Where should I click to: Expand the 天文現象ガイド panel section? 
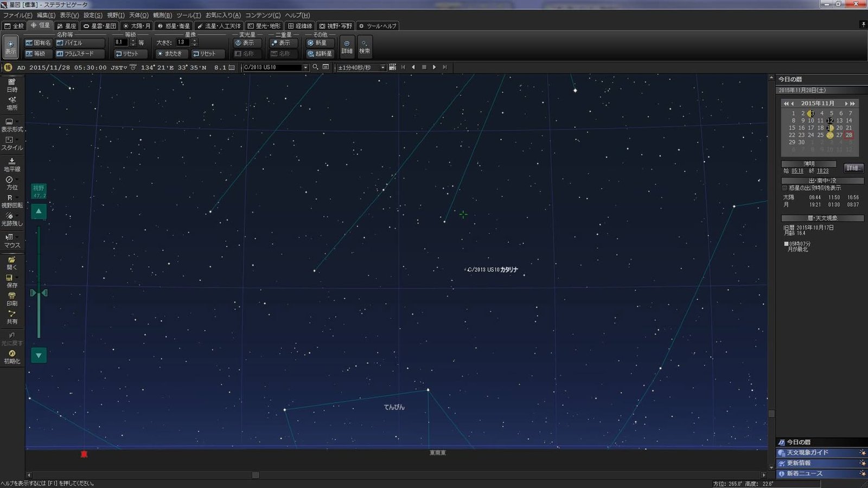click(x=821, y=453)
